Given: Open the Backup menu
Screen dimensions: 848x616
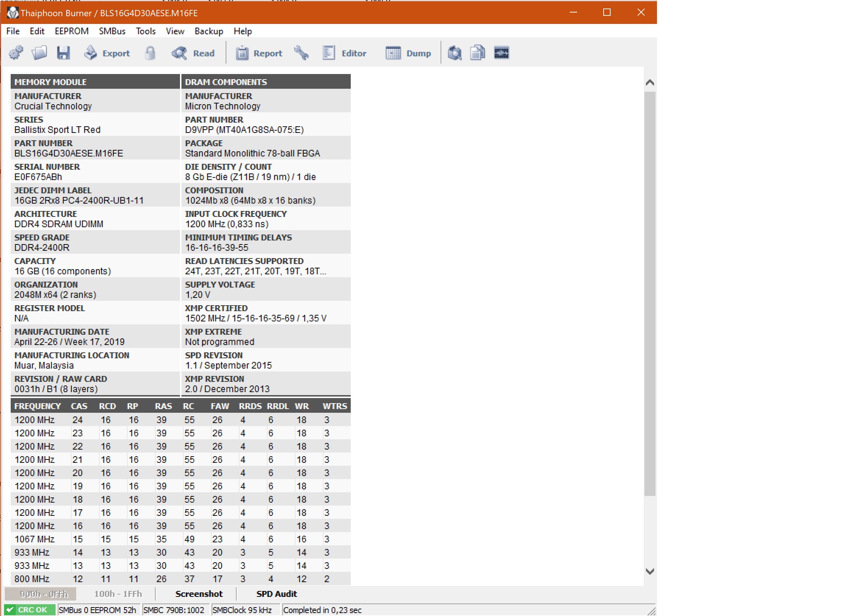Looking at the screenshot, I should [x=209, y=31].
